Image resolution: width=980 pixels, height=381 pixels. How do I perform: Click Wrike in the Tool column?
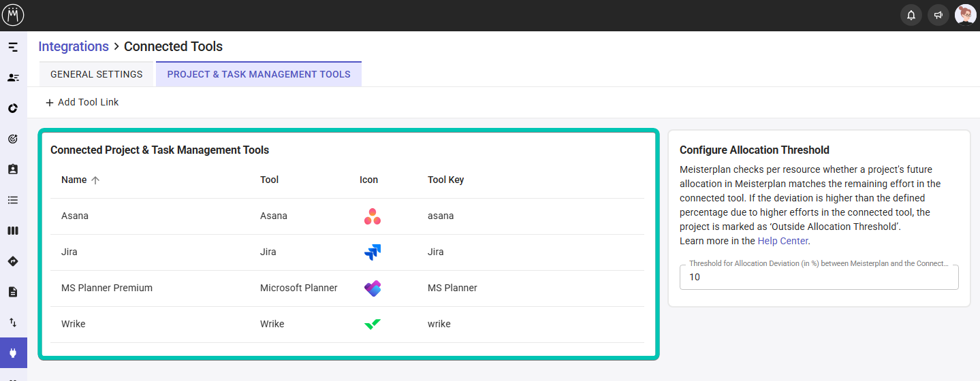click(x=272, y=324)
